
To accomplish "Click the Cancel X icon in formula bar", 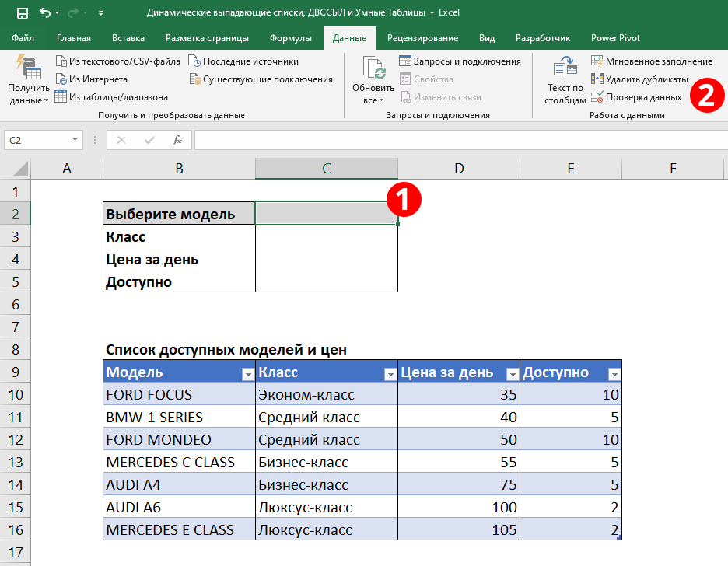I will [x=121, y=140].
